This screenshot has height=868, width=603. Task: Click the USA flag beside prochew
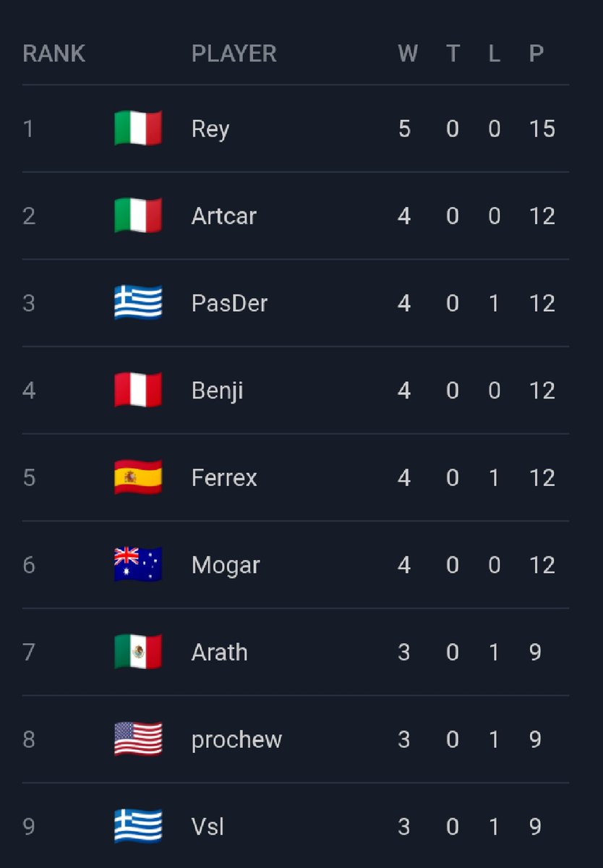(138, 739)
